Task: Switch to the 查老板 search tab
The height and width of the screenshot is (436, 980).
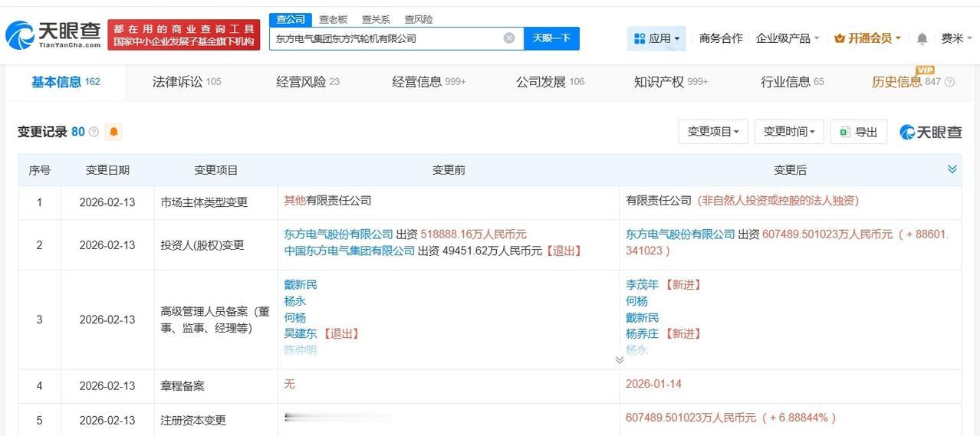Action: pos(334,19)
